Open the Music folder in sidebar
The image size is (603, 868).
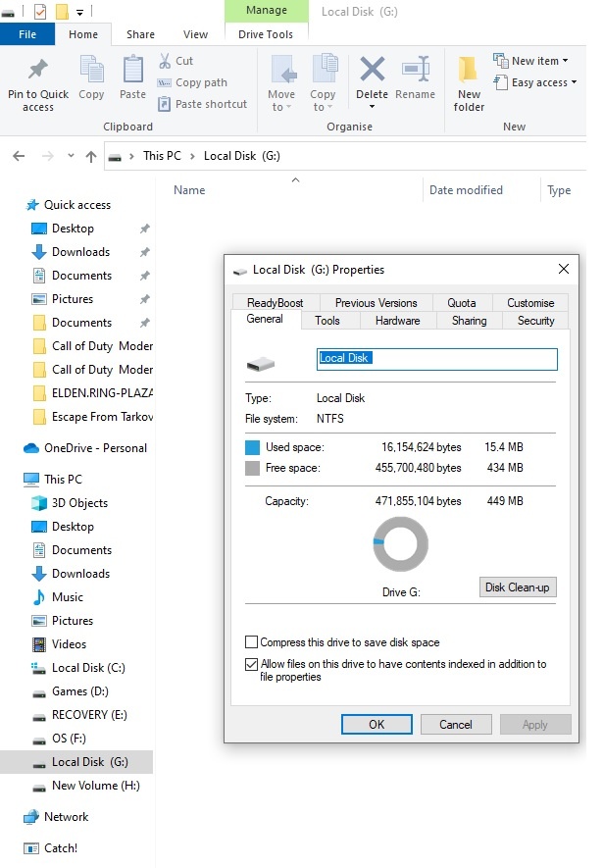[x=58, y=596]
